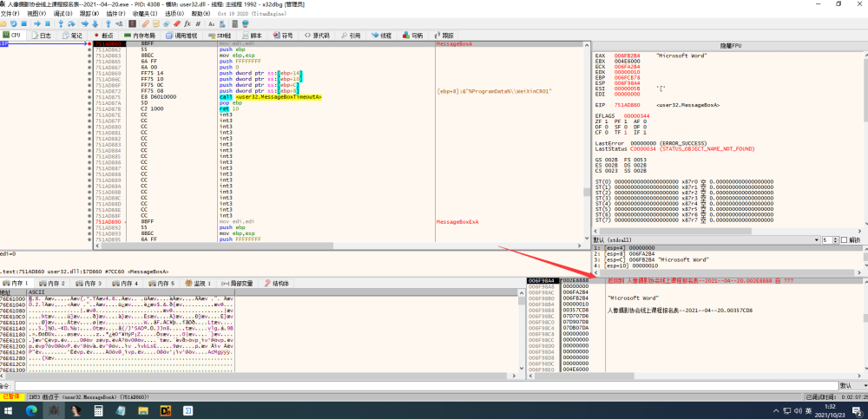Open the 默认 (stdcall) calling convention dropdown
The height and width of the screenshot is (419, 868).
[x=707, y=240]
